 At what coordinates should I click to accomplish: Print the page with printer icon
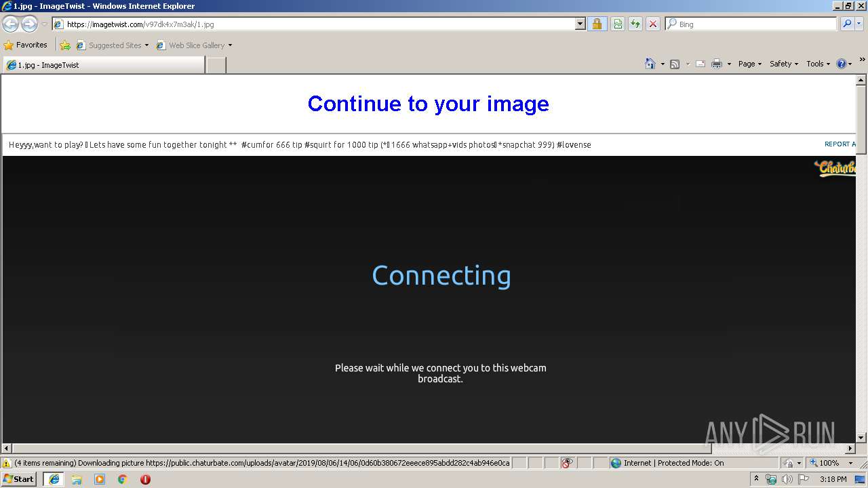tap(717, 64)
